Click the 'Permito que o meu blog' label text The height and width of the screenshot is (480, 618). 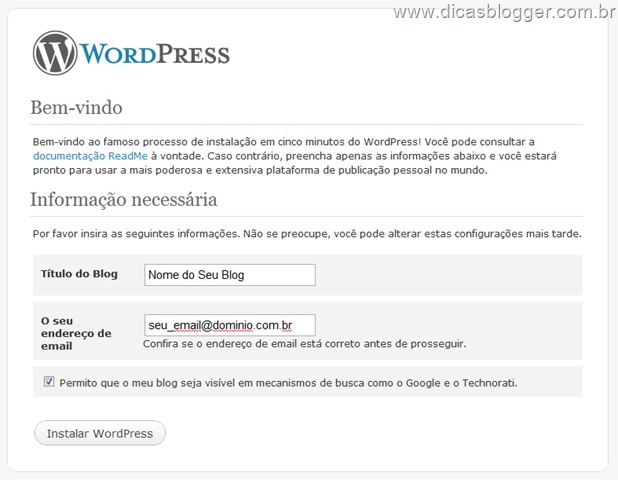click(x=288, y=383)
